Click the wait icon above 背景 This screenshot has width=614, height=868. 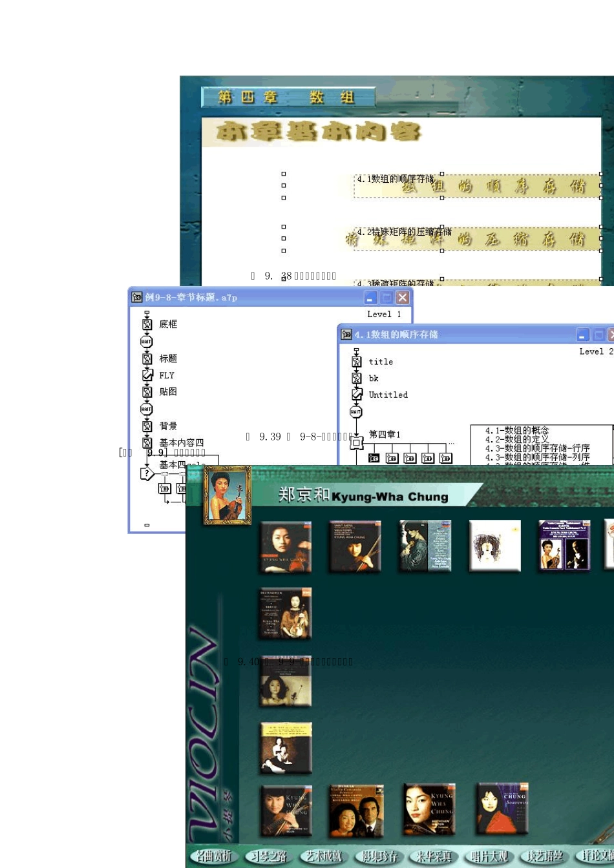coord(147,409)
